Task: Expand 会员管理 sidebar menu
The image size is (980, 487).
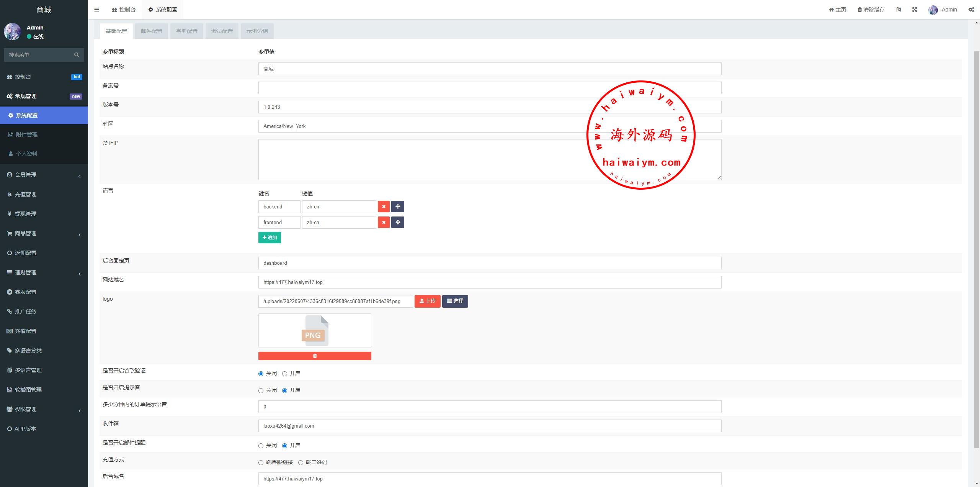Action: [44, 175]
